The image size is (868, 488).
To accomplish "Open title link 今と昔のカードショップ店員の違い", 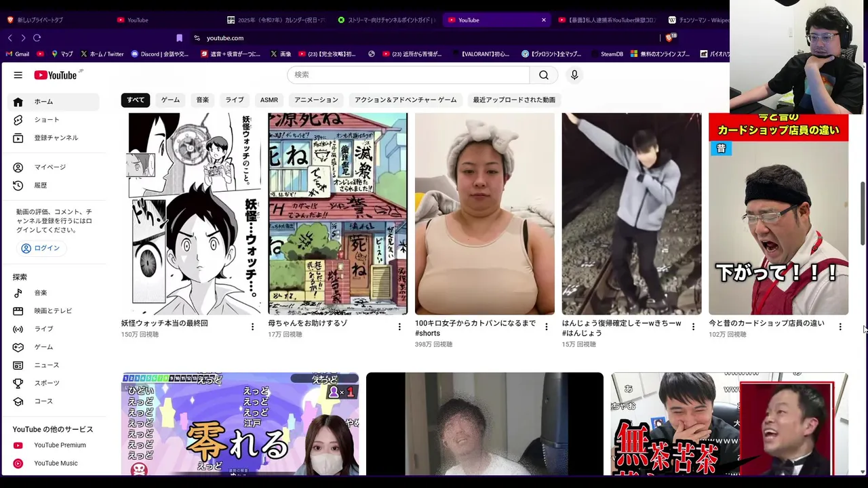I will 766,323.
